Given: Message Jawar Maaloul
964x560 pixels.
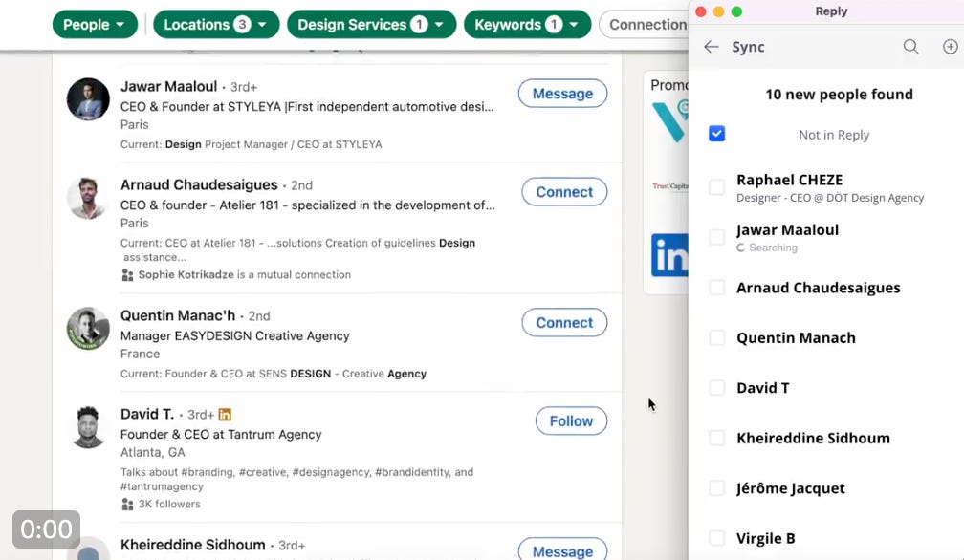Looking at the screenshot, I should (562, 94).
